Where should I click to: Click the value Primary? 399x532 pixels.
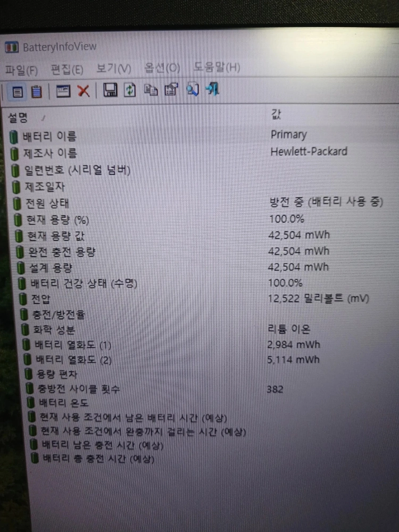click(x=289, y=135)
